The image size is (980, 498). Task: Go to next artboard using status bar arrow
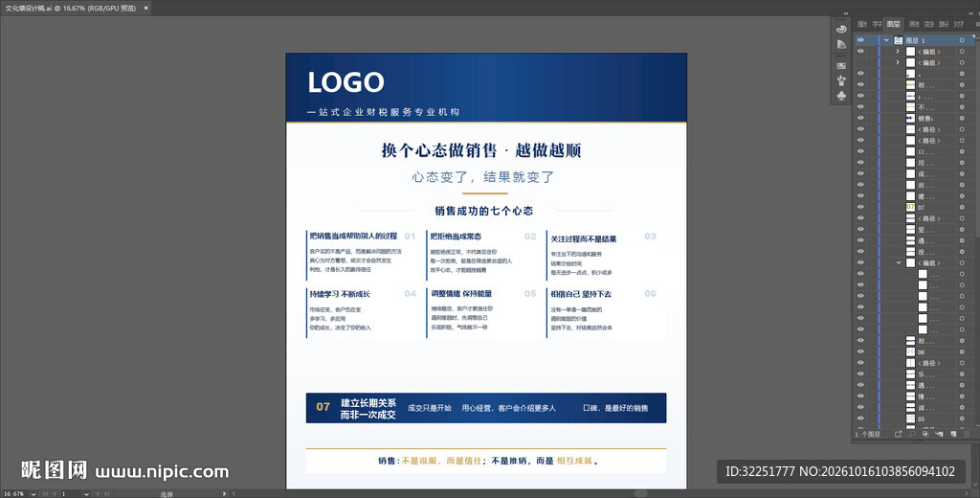(99, 493)
